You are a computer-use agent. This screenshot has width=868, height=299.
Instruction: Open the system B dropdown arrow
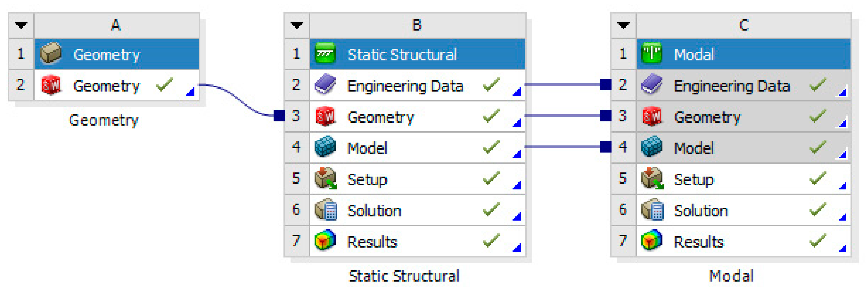(297, 25)
